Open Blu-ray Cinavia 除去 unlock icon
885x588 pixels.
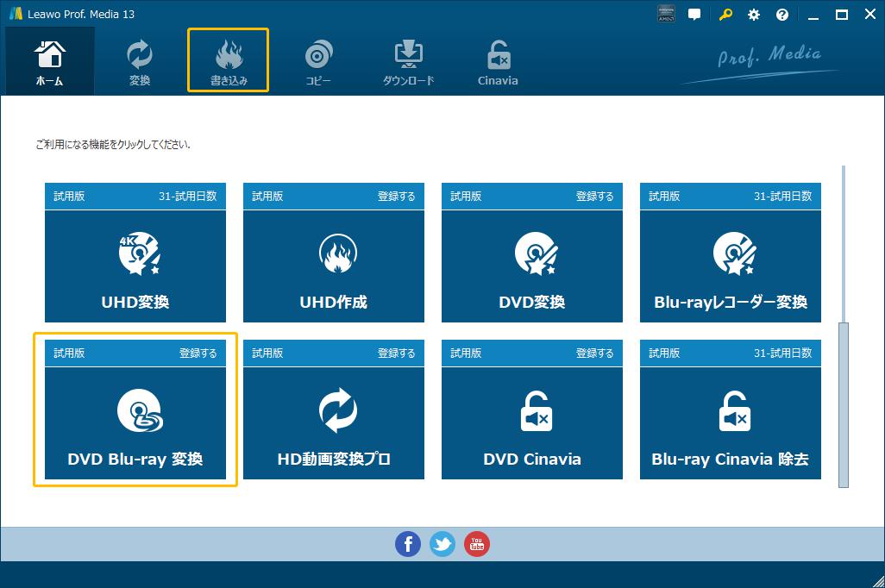point(734,410)
